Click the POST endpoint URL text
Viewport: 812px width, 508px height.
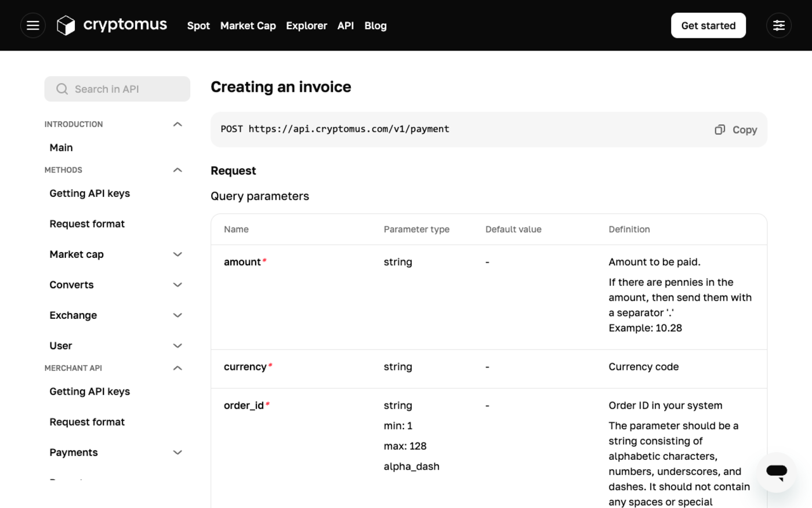[x=335, y=129]
